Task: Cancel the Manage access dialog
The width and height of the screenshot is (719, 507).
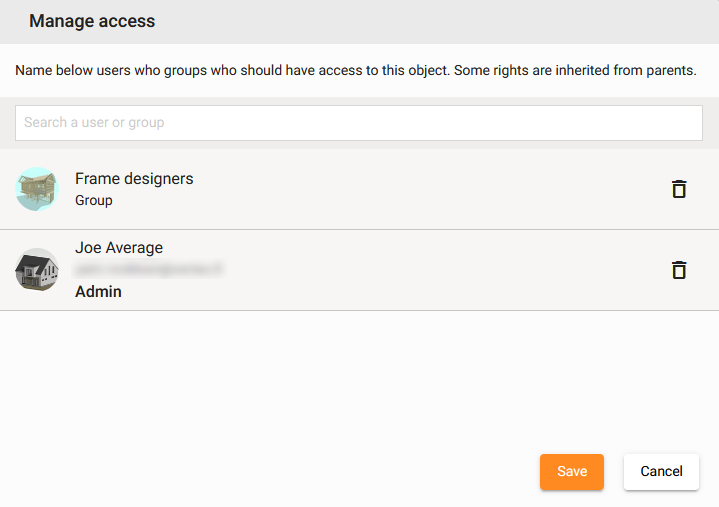Action: click(x=661, y=472)
